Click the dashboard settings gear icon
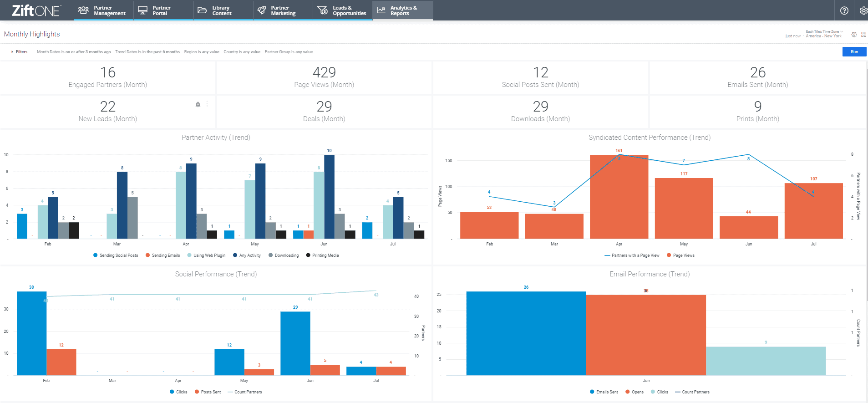This screenshot has height=403, width=868. coord(854,35)
